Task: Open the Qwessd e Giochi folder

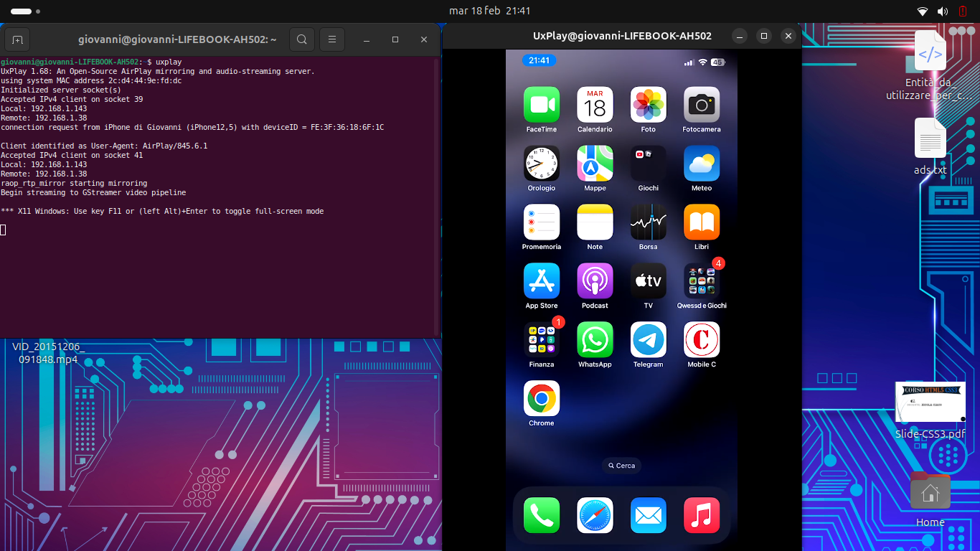Action: (x=701, y=281)
